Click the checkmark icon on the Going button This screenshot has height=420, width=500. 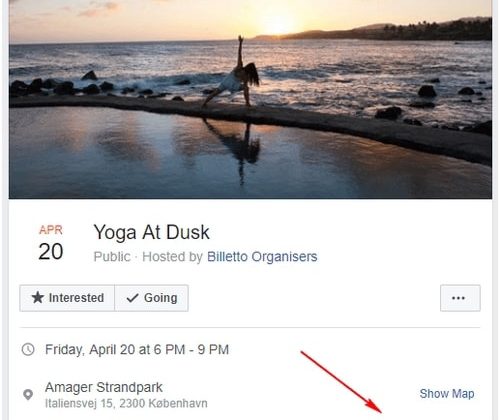132,298
